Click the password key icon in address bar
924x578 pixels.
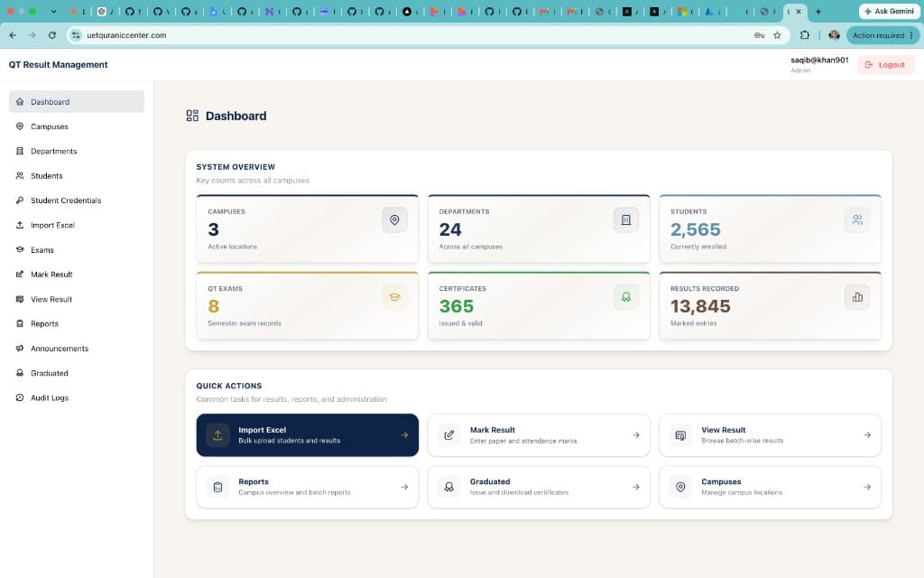pyautogui.click(x=759, y=35)
